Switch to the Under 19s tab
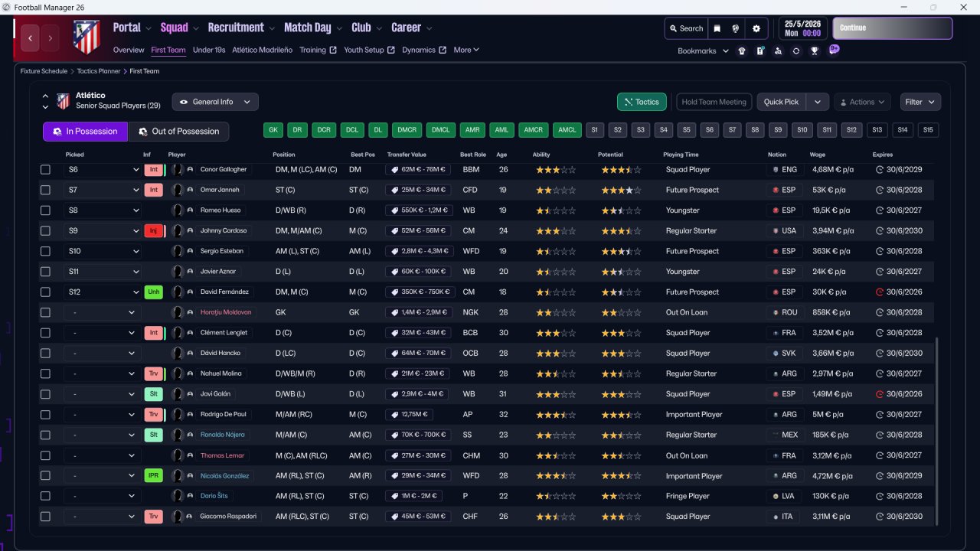The image size is (980, 551). (x=209, y=51)
